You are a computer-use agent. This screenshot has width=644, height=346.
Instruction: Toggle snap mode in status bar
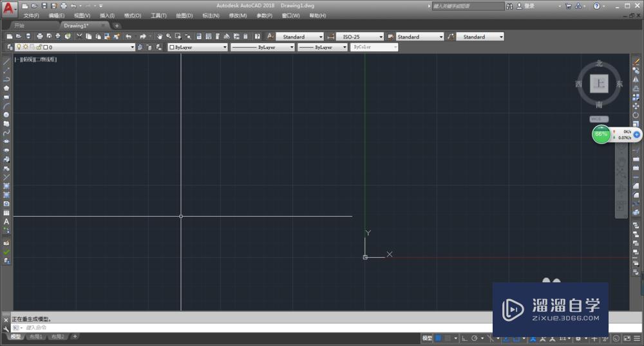[448, 338]
